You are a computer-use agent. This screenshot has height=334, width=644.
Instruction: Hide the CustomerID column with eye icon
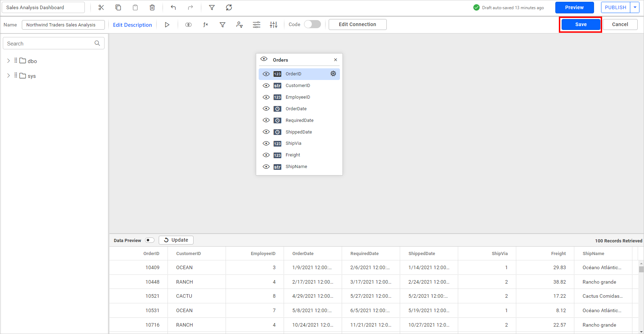[x=266, y=86]
